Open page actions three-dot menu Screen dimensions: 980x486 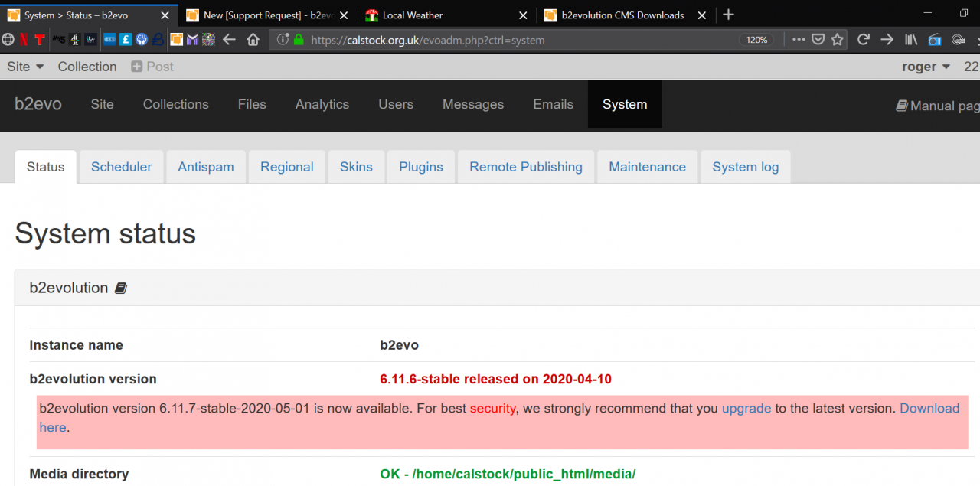tap(799, 40)
